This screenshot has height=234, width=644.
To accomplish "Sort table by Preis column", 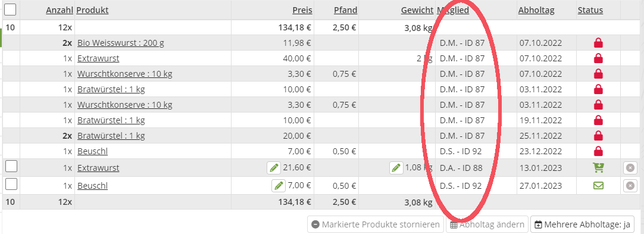I will pos(302,10).
